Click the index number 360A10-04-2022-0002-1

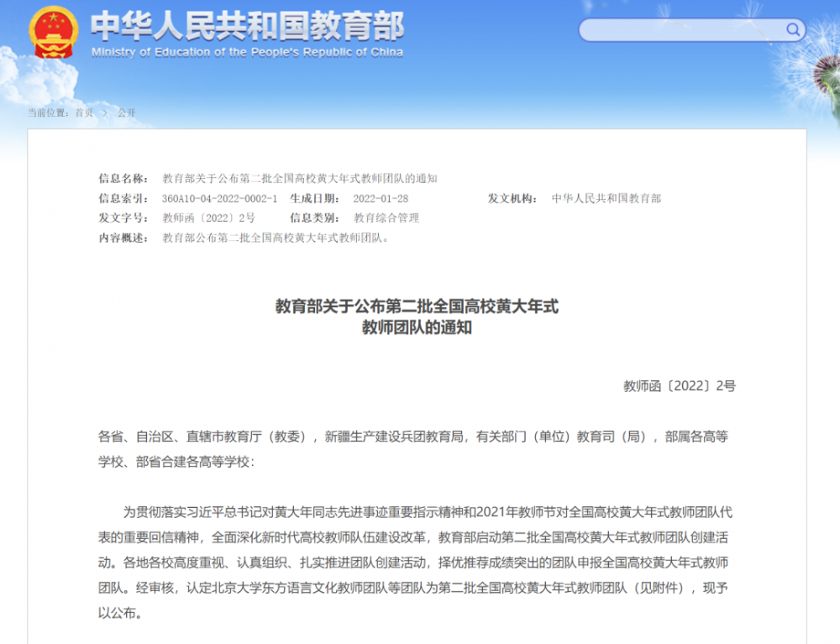[219, 198]
